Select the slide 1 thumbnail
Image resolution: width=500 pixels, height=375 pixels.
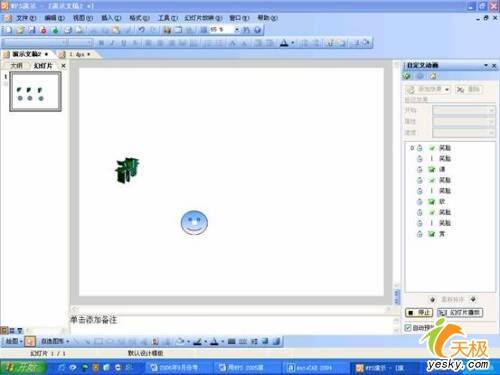(35, 91)
